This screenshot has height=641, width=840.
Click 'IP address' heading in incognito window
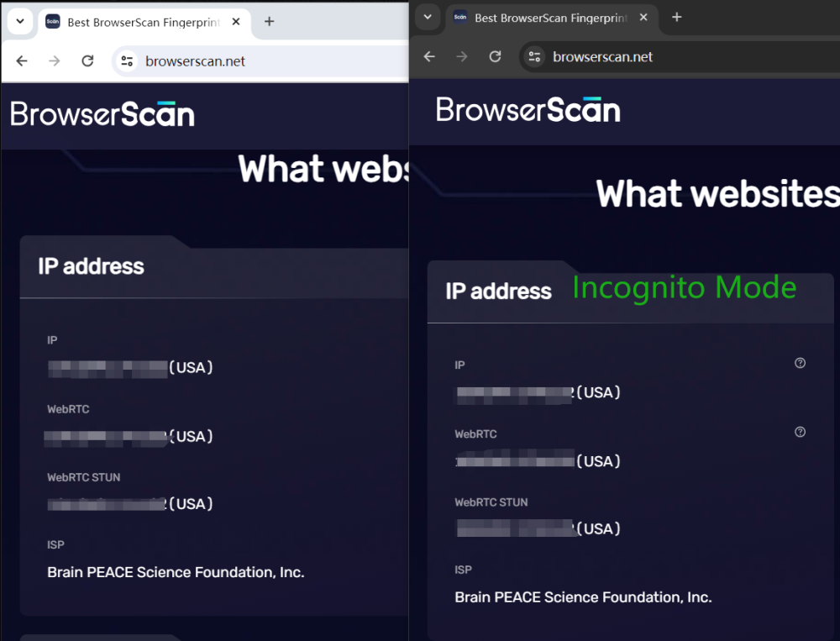(499, 291)
